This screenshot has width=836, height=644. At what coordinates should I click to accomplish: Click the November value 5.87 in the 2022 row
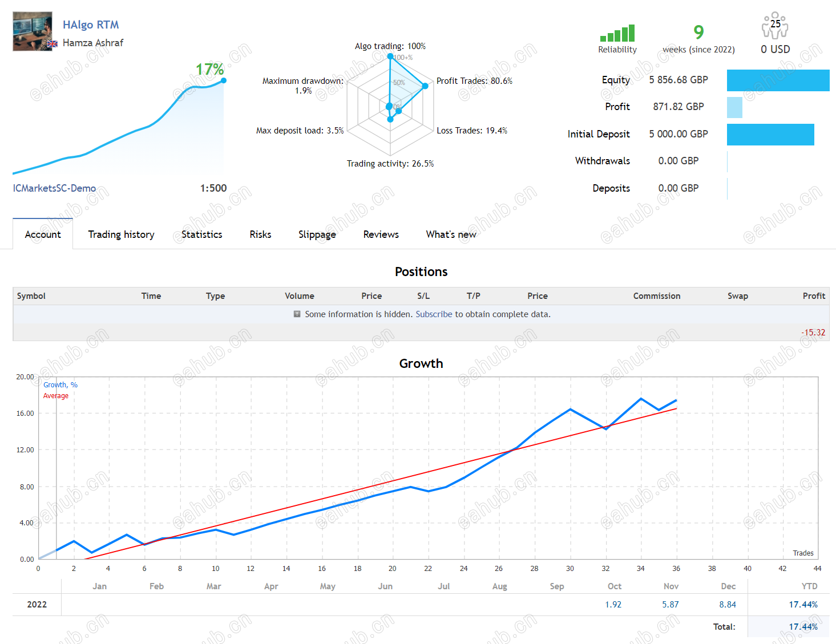671,605
